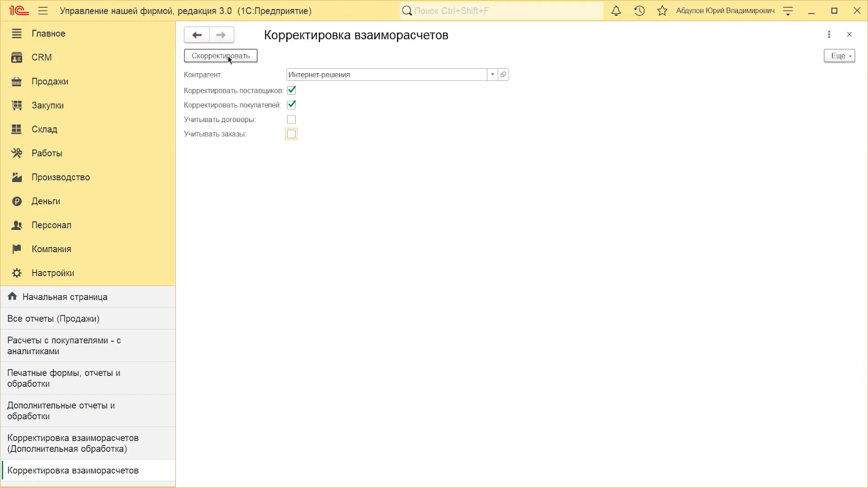Click the back navigation arrow
868x488 pixels.
coord(197,35)
